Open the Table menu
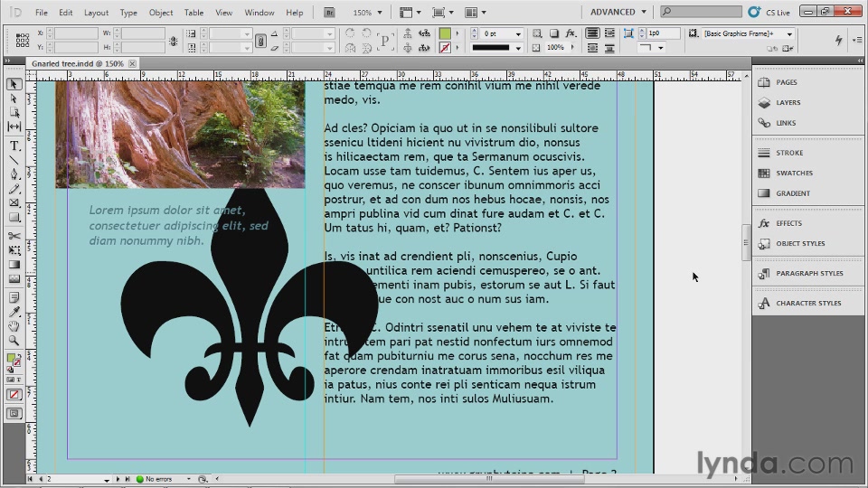Viewport: 868px width, 488px height. pyautogui.click(x=193, y=12)
